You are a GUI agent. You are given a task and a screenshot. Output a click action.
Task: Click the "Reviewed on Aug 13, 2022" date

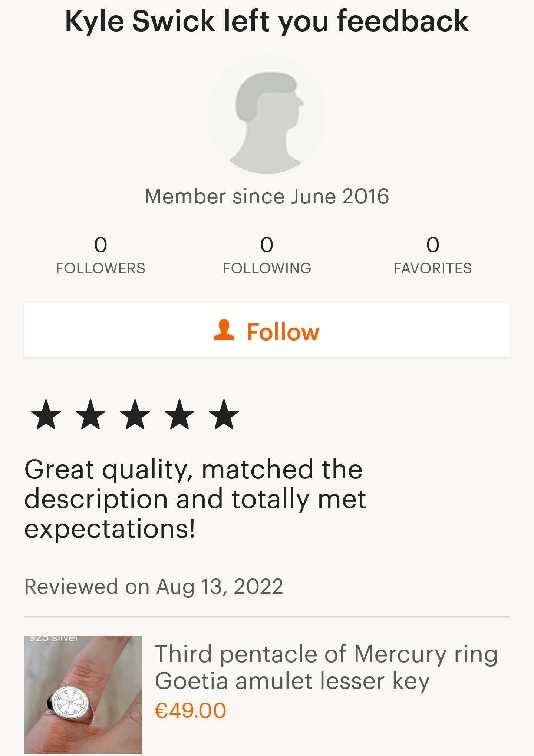coord(154,587)
